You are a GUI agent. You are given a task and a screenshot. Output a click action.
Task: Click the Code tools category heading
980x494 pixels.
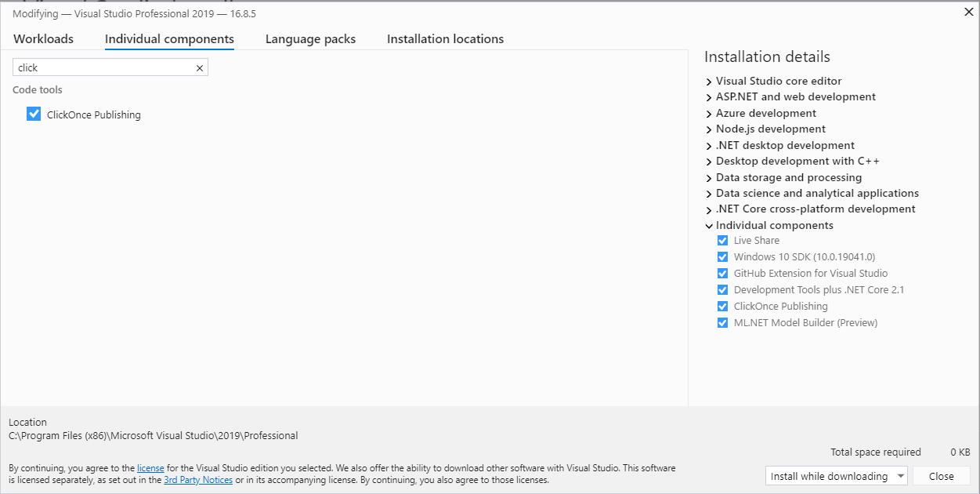(x=38, y=90)
